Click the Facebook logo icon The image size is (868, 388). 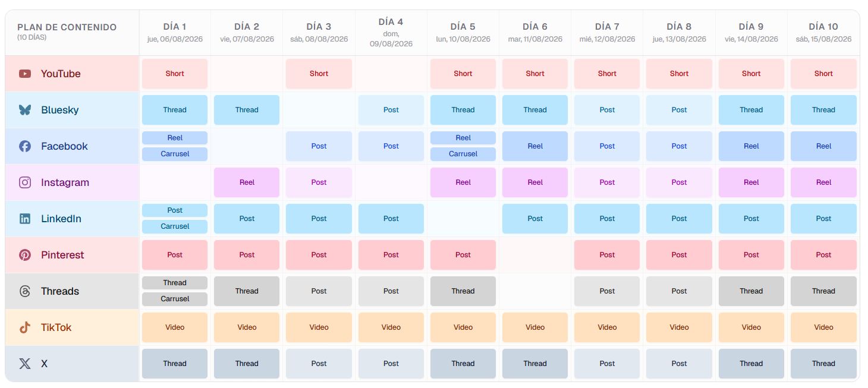[25, 146]
